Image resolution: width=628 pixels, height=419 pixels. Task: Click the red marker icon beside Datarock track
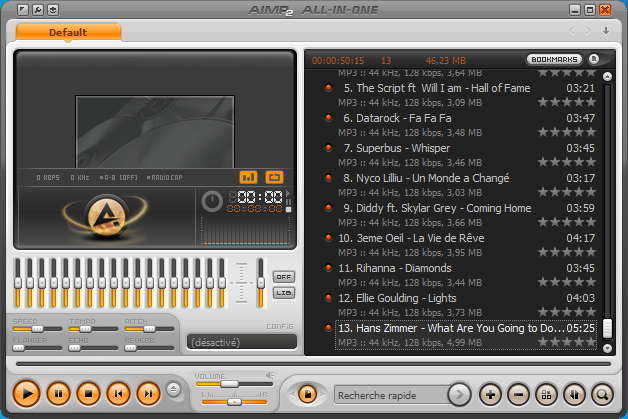pos(328,118)
